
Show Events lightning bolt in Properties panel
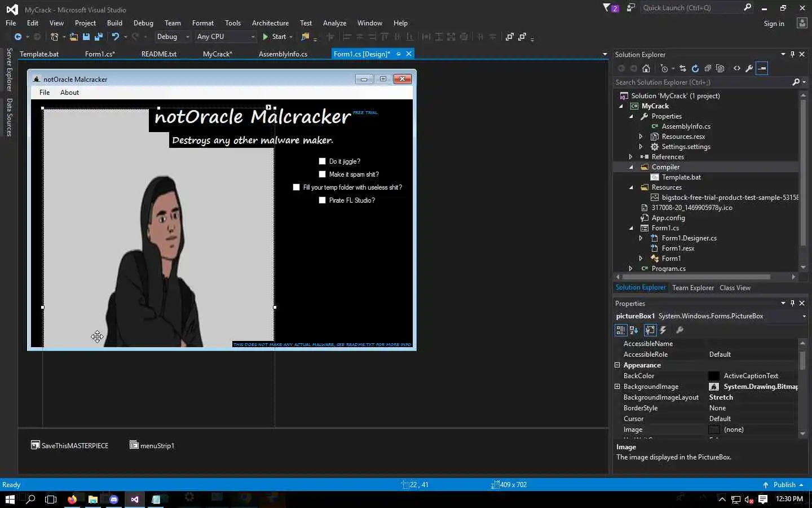click(663, 330)
